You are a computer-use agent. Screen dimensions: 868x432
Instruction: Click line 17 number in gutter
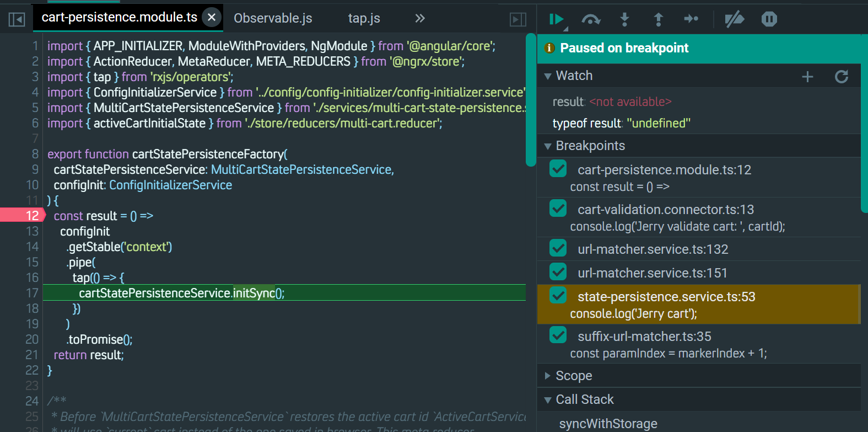(32, 293)
